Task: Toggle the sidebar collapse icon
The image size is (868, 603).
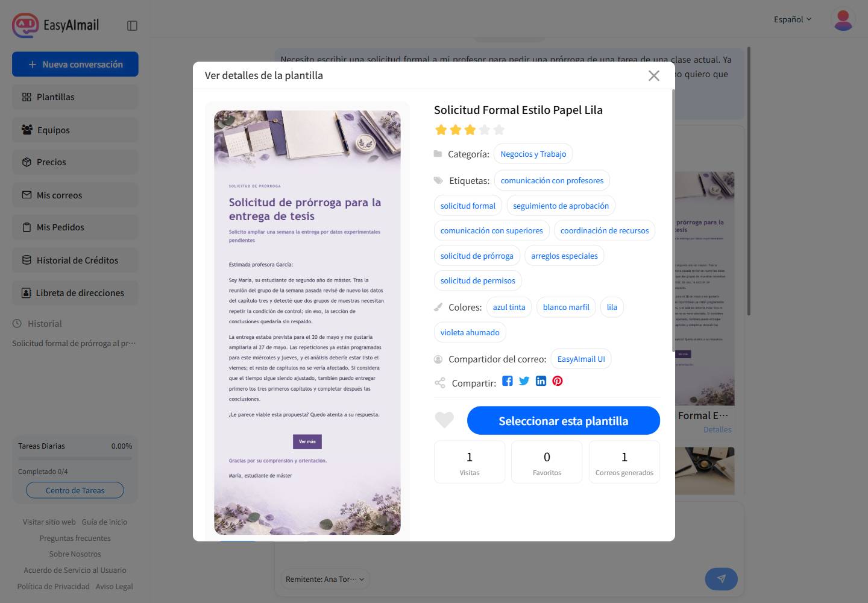Action: tap(132, 25)
